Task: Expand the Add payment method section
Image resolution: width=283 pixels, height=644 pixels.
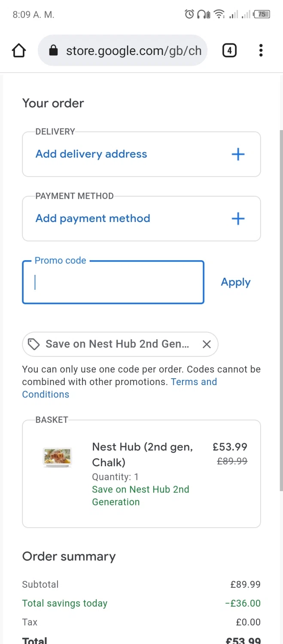Action: (93, 219)
